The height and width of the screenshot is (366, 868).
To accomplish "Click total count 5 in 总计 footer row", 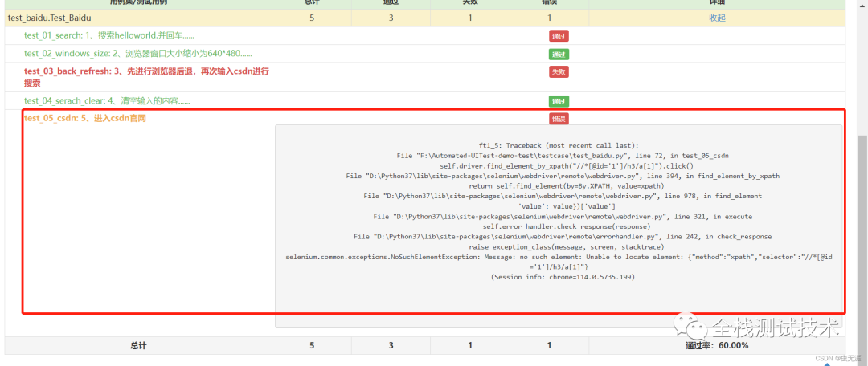I will 312,346.
